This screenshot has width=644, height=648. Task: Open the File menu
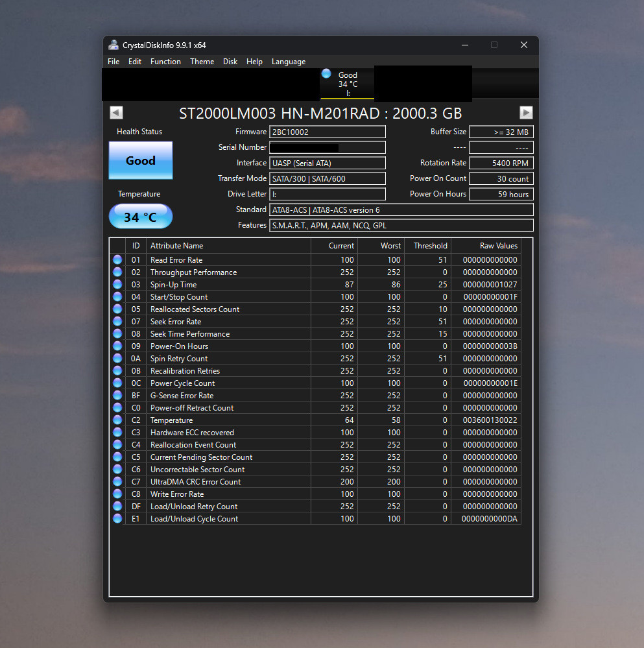tap(113, 62)
